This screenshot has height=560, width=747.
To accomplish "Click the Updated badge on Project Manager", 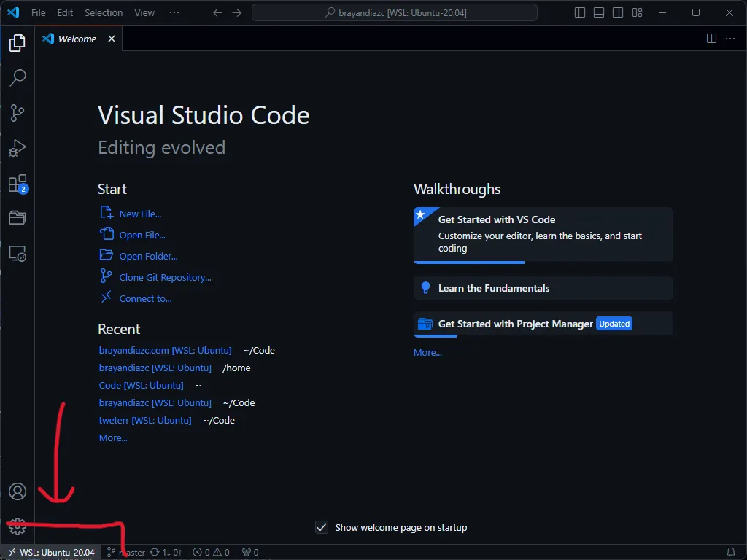I will click(x=614, y=324).
